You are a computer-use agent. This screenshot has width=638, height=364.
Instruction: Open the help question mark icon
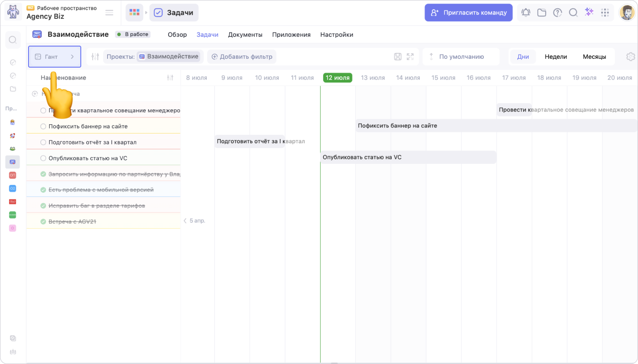[557, 13]
